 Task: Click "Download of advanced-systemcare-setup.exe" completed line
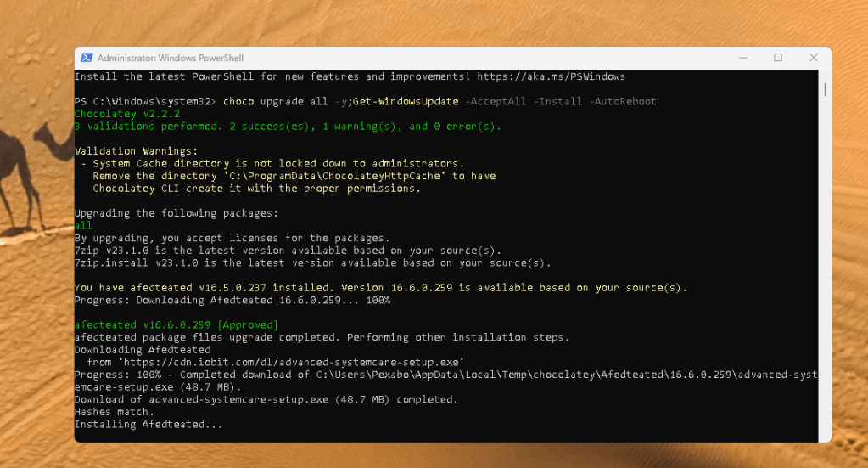coord(266,399)
